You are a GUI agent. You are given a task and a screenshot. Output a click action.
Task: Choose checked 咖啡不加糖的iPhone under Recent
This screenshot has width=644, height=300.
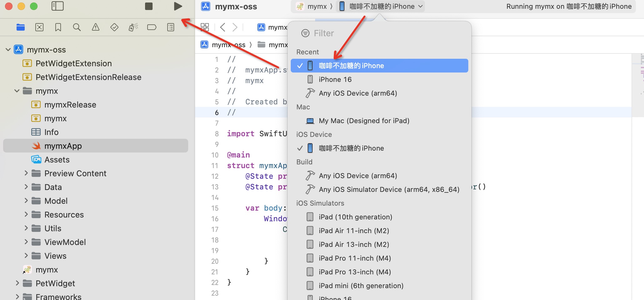[380, 66]
